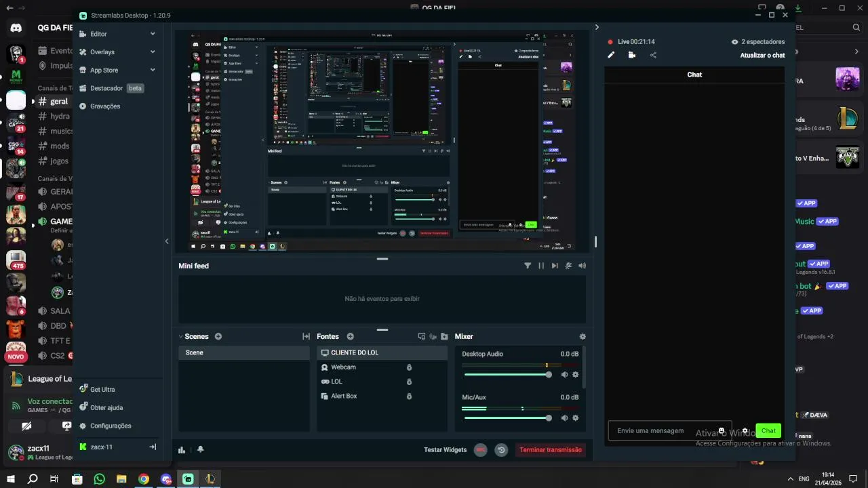The image size is (868, 488).
Task: Skip the current alert in Mini feed
Action: tap(555, 266)
